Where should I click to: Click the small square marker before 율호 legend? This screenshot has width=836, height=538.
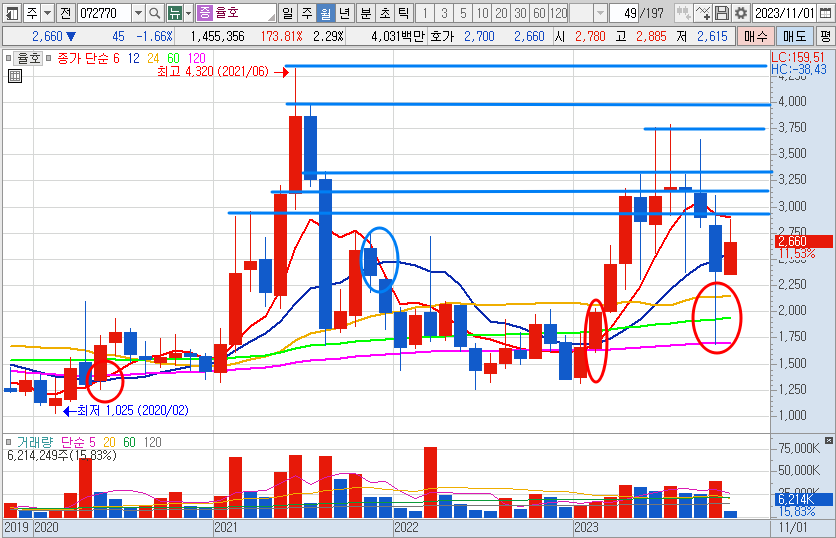click(x=9, y=58)
